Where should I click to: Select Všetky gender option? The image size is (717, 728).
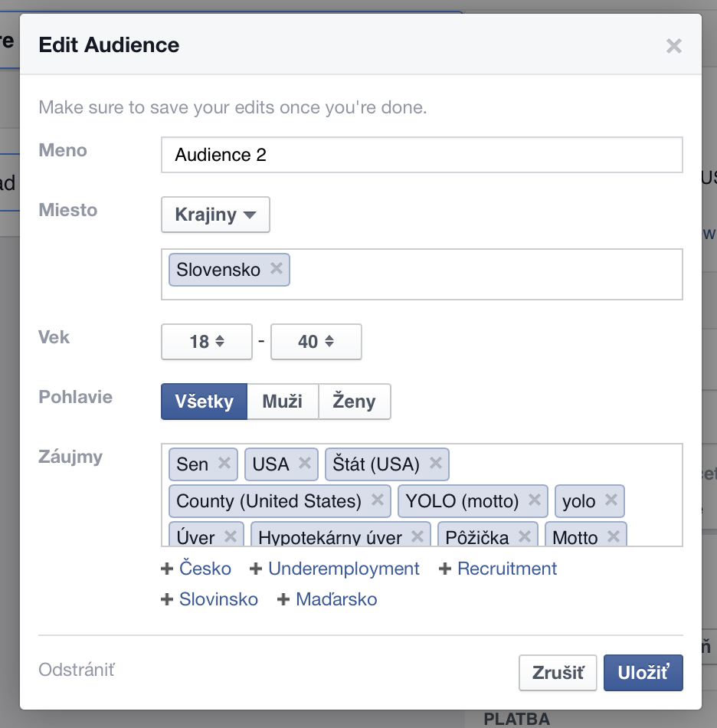(x=204, y=402)
